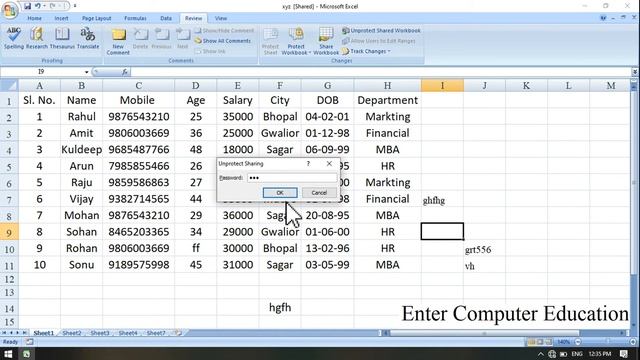
Task: Select the cell containing ghfhg
Action: tap(442, 199)
